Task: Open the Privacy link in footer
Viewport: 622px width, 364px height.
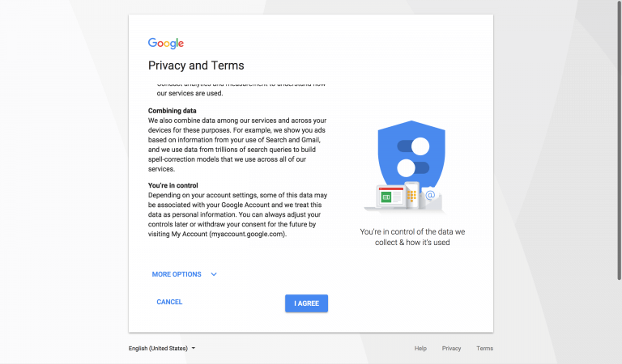Action: 451,349
